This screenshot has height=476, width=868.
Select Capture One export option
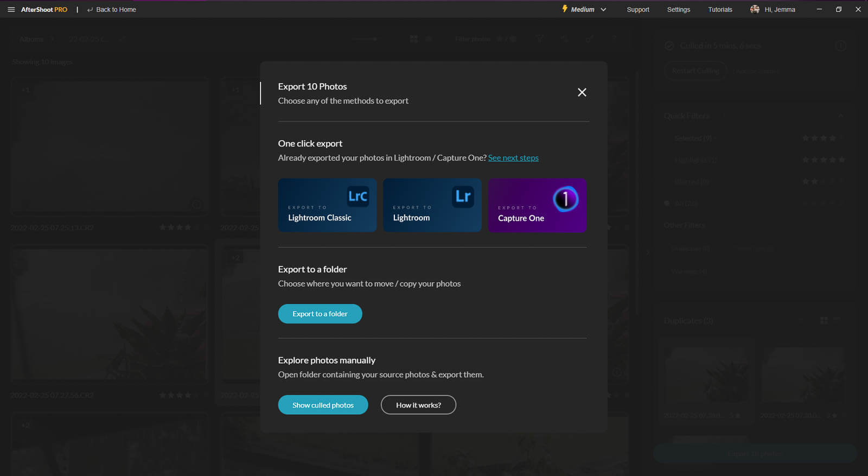click(537, 205)
